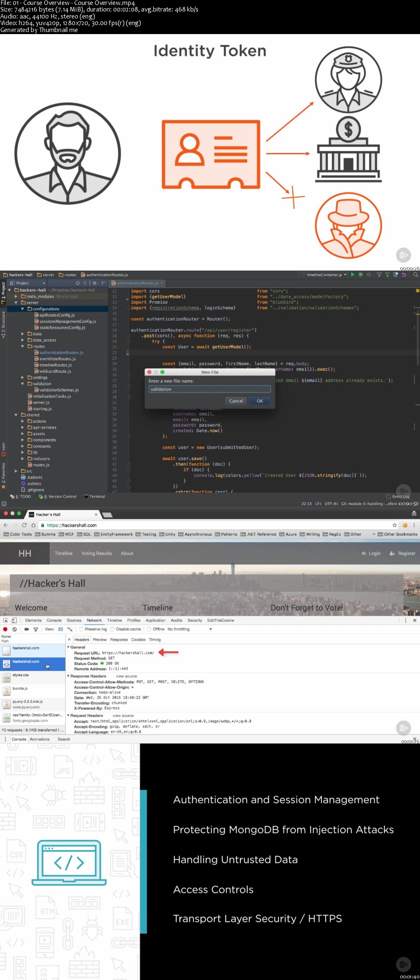
Task: Collapse the configurations folder
Action: [23, 309]
